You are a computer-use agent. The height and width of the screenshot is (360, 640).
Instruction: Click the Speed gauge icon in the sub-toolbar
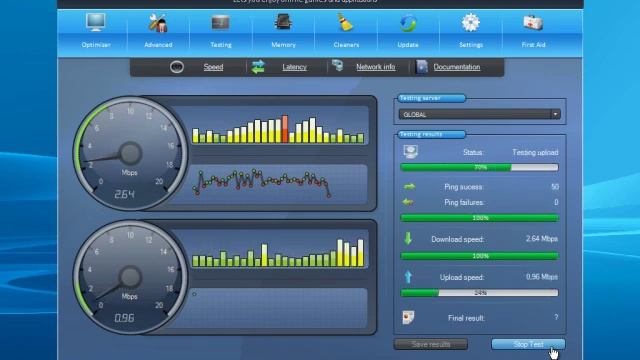177,67
